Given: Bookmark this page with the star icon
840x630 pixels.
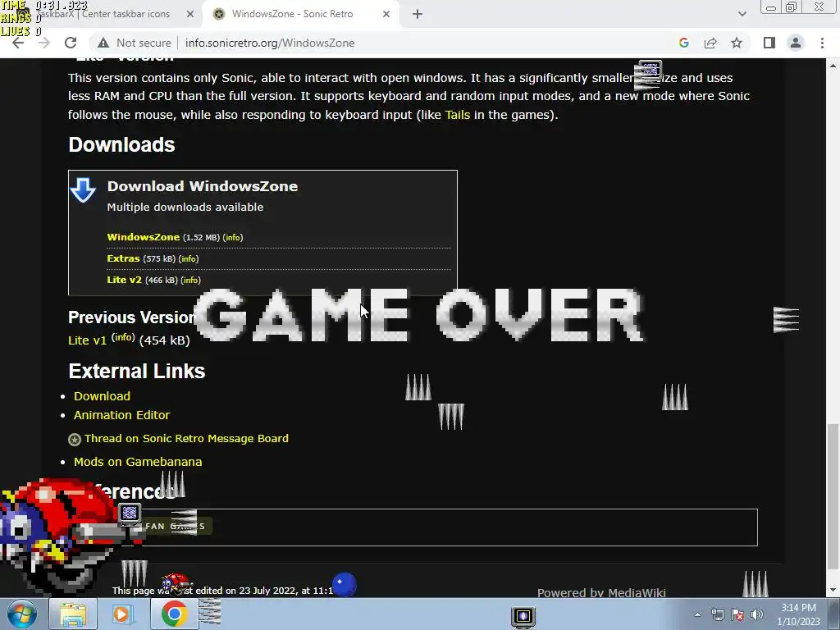Looking at the screenshot, I should pyautogui.click(x=737, y=43).
